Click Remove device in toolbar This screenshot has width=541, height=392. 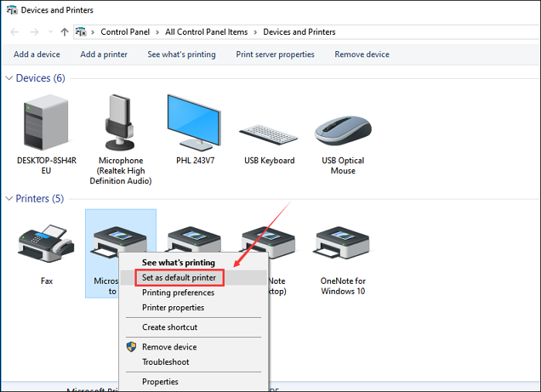click(362, 54)
